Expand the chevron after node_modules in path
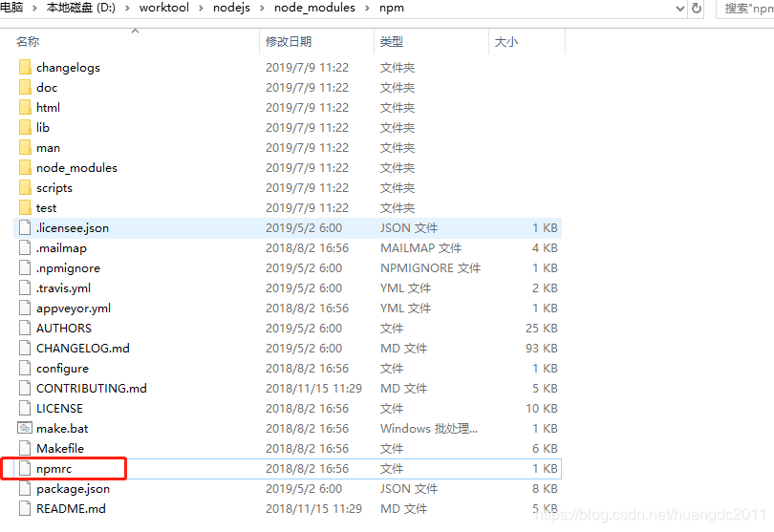The width and height of the screenshot is (774, 532). pos(367,8)
